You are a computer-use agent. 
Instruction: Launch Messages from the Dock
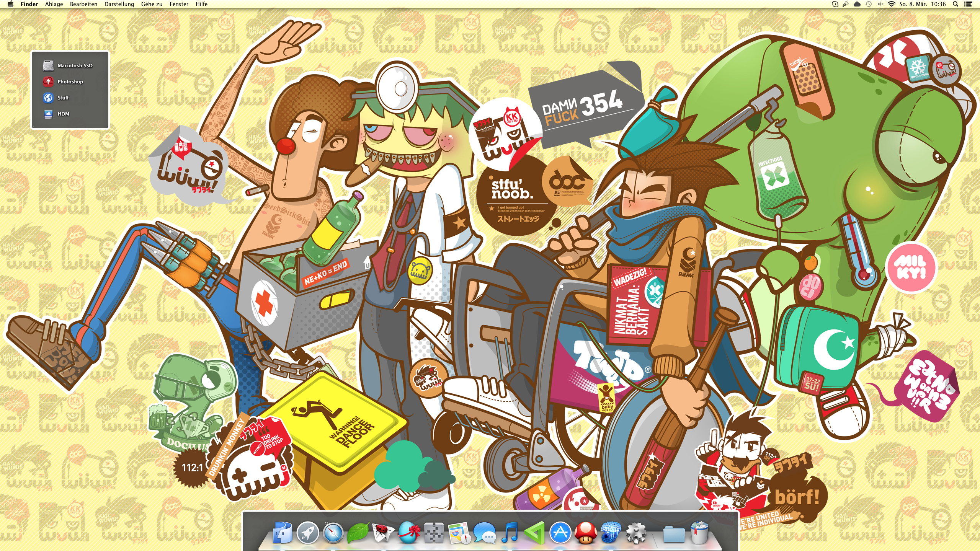click(x=484, y=532)
